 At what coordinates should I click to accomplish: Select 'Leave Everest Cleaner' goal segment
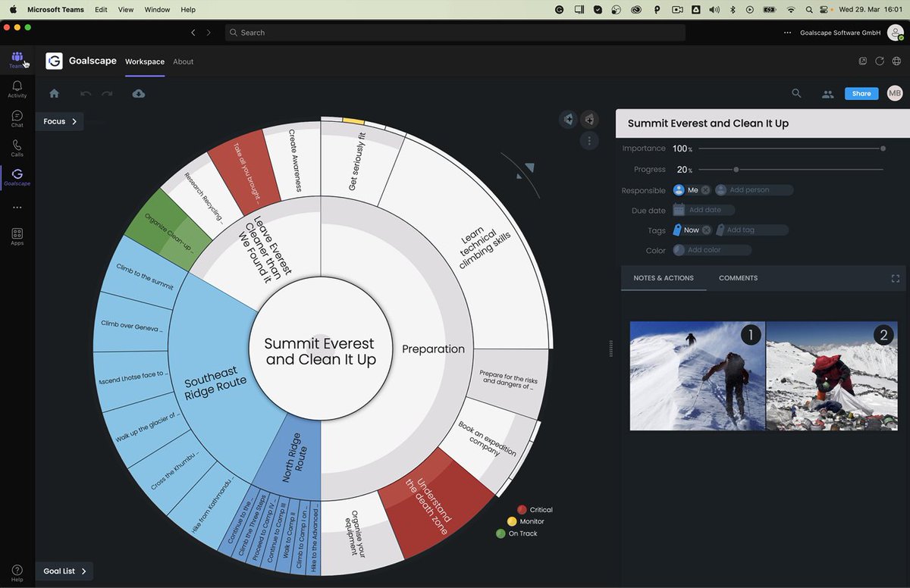coord(263,249)
